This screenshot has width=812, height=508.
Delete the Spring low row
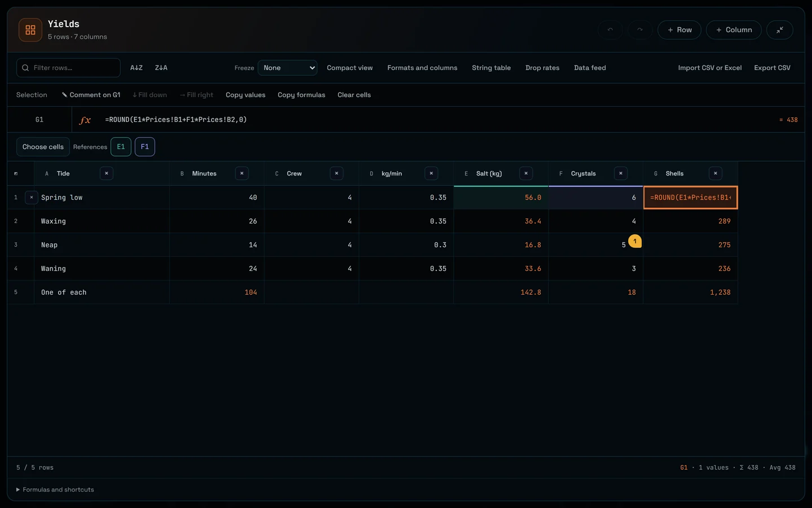pyautogui.click(x=32, y=198)
